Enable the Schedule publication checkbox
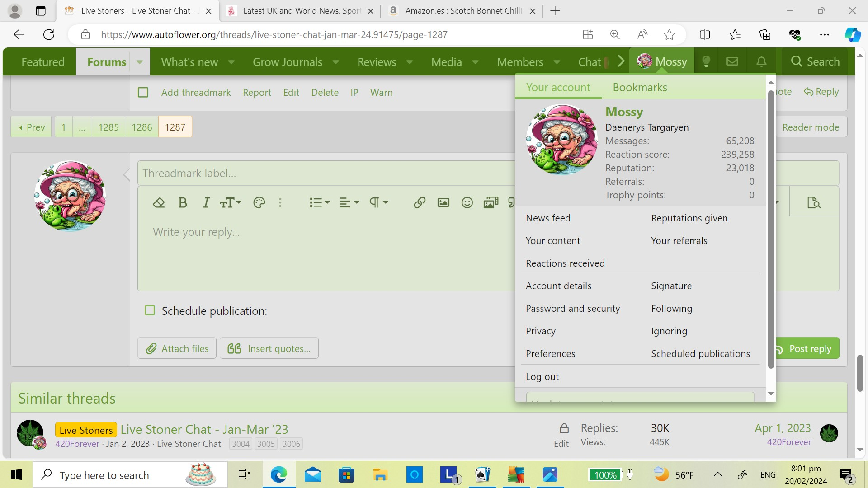Screen dimensions: 868x488 coord(150,310)
